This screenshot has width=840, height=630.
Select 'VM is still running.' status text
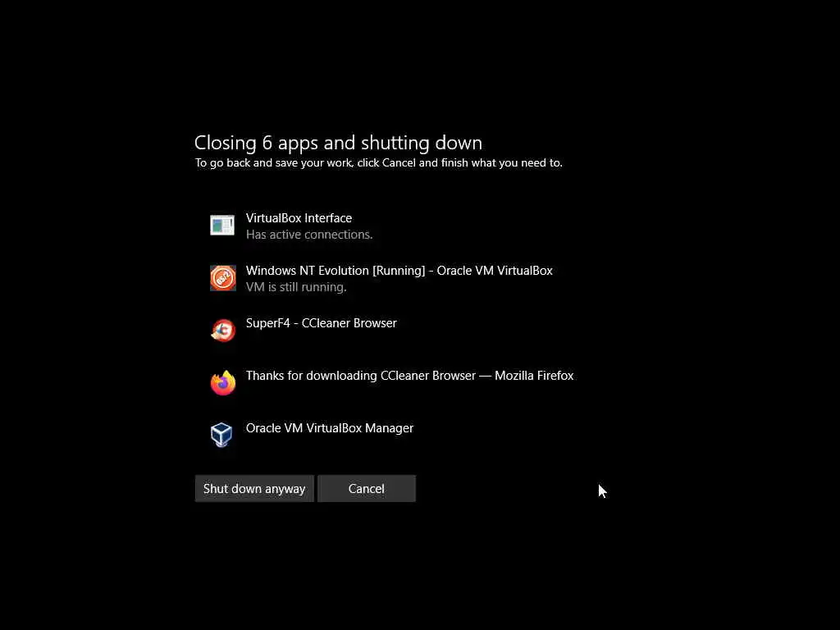(296, 287)
